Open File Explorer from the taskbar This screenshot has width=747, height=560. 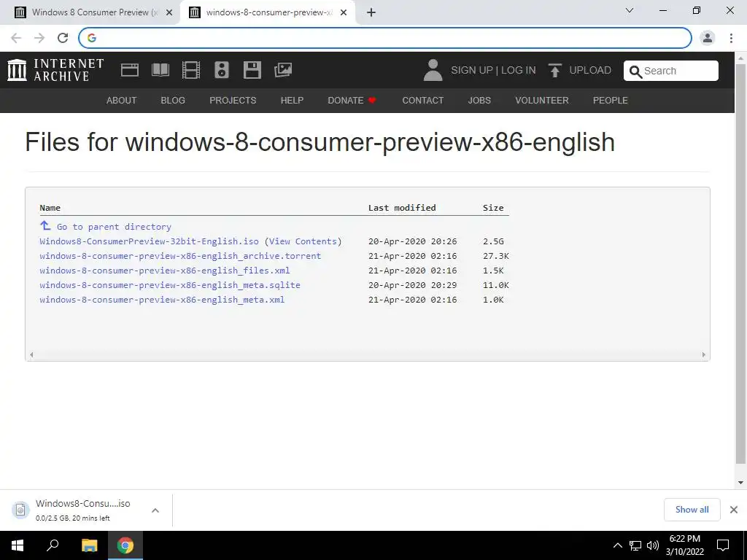89,545
